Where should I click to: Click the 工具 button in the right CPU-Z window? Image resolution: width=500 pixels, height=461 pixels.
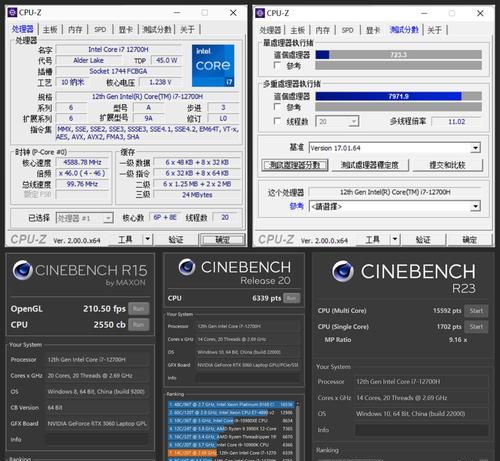coord(373,239)
